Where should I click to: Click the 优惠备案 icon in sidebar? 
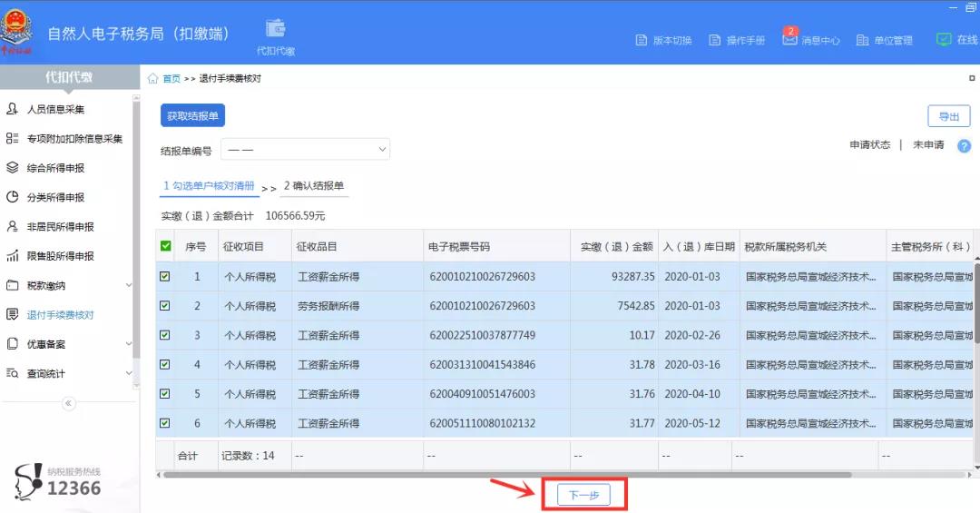point(12,344)
